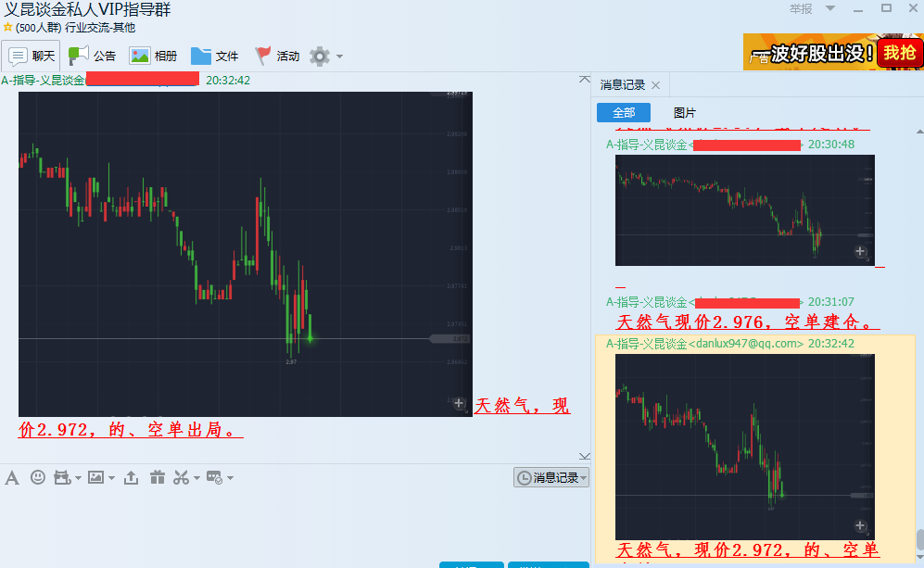
Task: Click the message input box
Action: [295, 524]
